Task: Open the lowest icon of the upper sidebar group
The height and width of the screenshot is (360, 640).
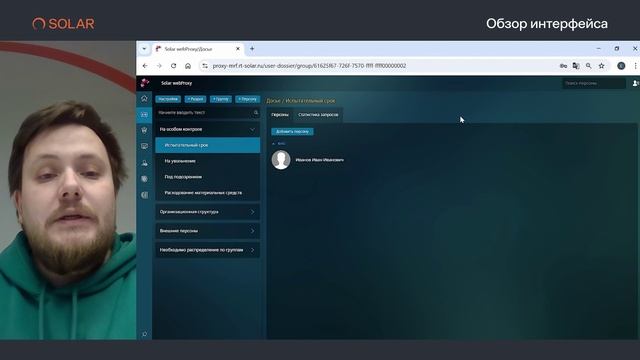Action: [x=144, y=195]
